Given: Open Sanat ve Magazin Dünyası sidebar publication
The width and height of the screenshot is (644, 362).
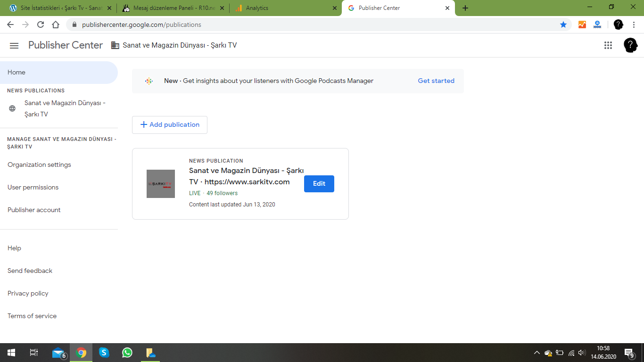Looking at the screenshot, I should (x=58, y=108).
